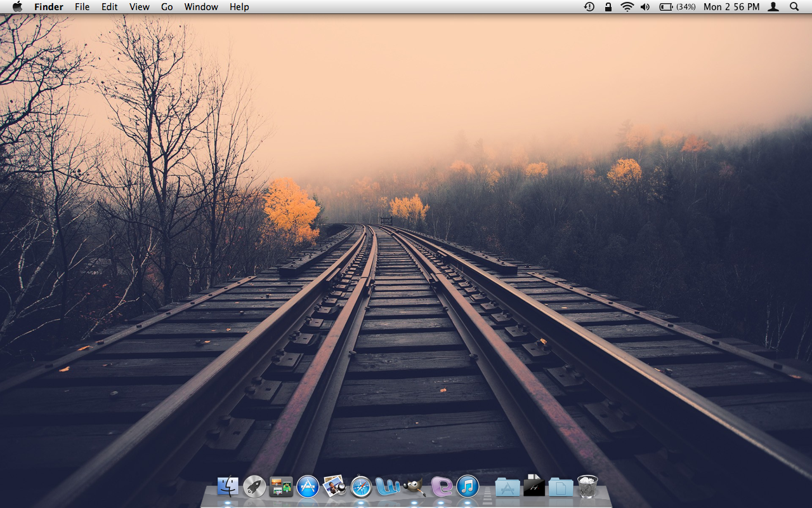
Task: Open Mission Control in the Dock
Action: click(x=281, y=487)
